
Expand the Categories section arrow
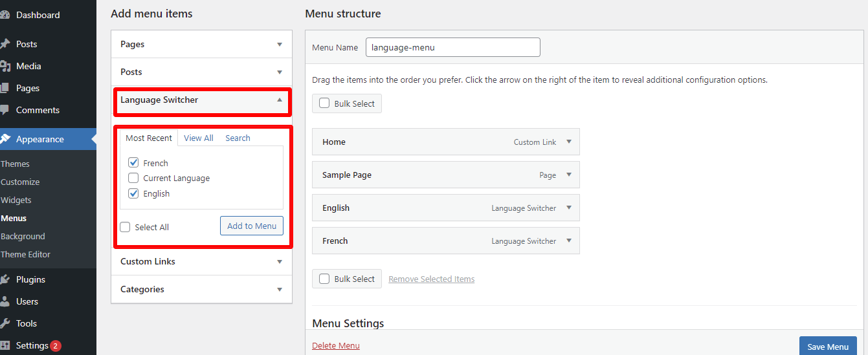(x=280, y=290)
